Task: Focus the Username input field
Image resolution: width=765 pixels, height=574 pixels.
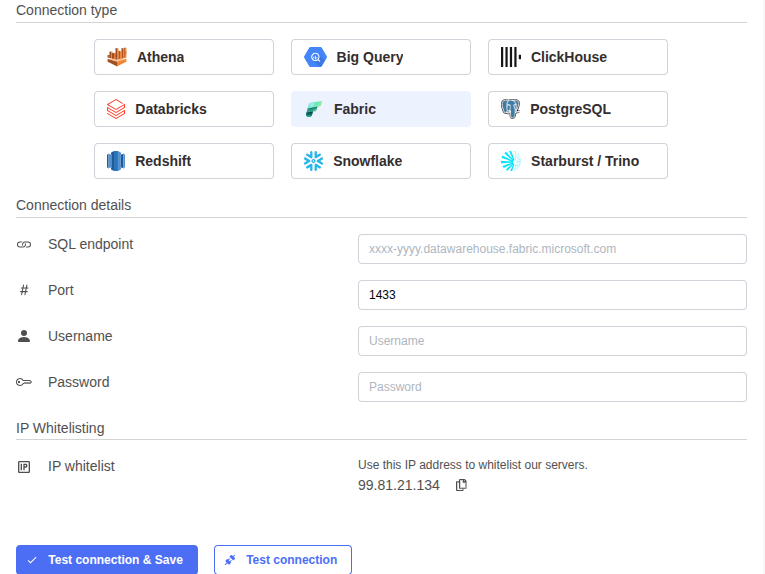Action: [x=552, y=341]
